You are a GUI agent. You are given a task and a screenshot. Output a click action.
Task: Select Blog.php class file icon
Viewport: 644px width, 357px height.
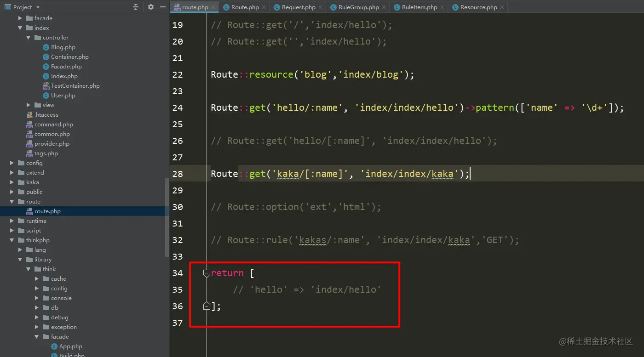click(x=46, y=47)
